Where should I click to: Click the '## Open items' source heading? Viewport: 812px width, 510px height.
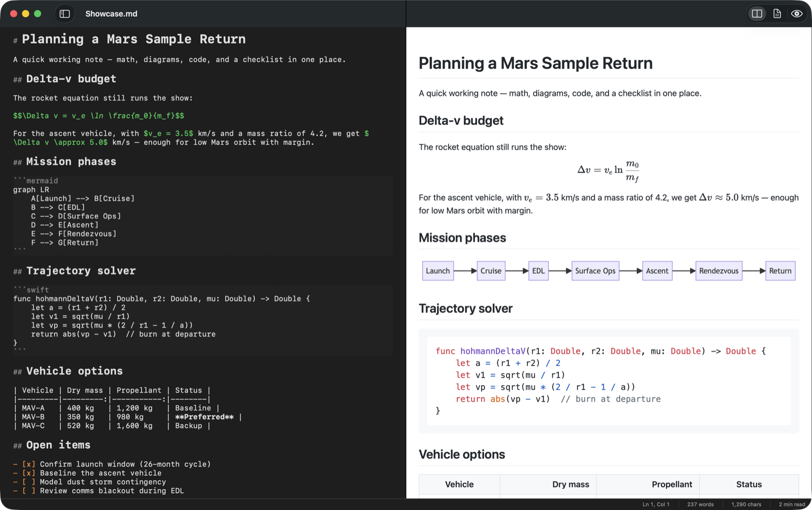(52, 445)
